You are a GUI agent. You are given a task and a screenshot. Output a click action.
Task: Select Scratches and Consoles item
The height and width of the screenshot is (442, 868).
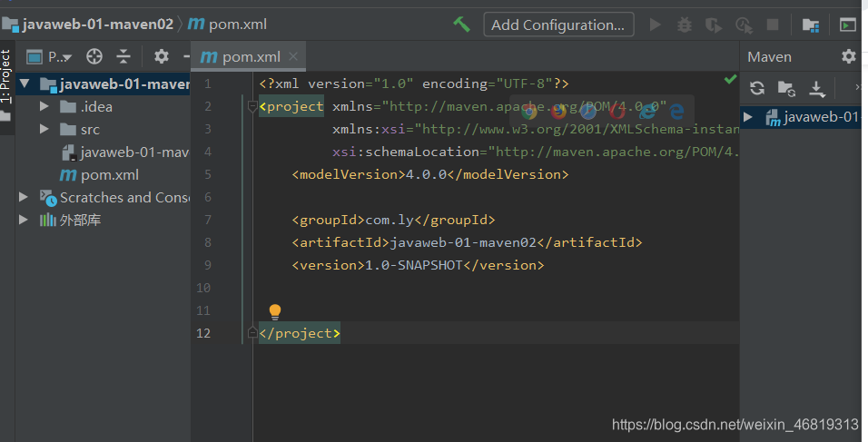115,198
